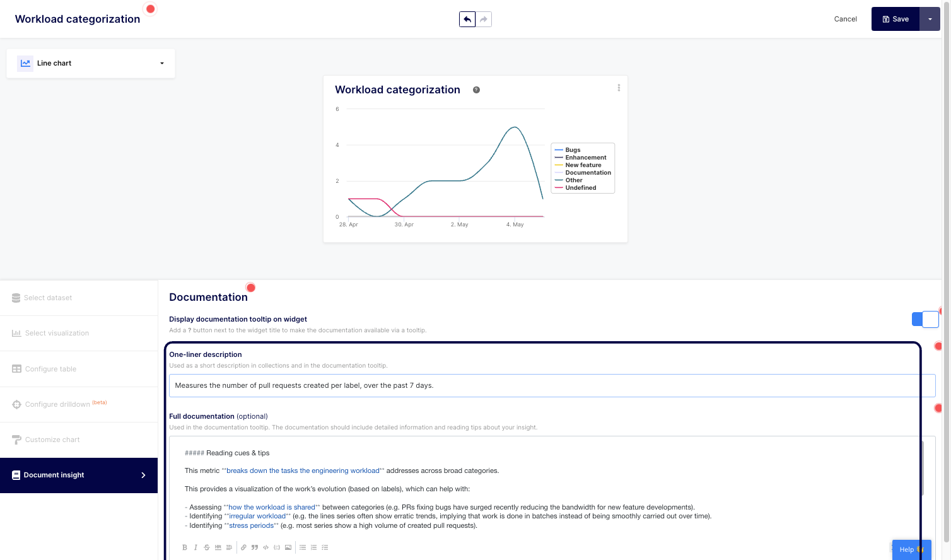This screenshot has width=951, height=560.
Task: Apply bold formatting in the documentation editor
Action: [185, 547]
